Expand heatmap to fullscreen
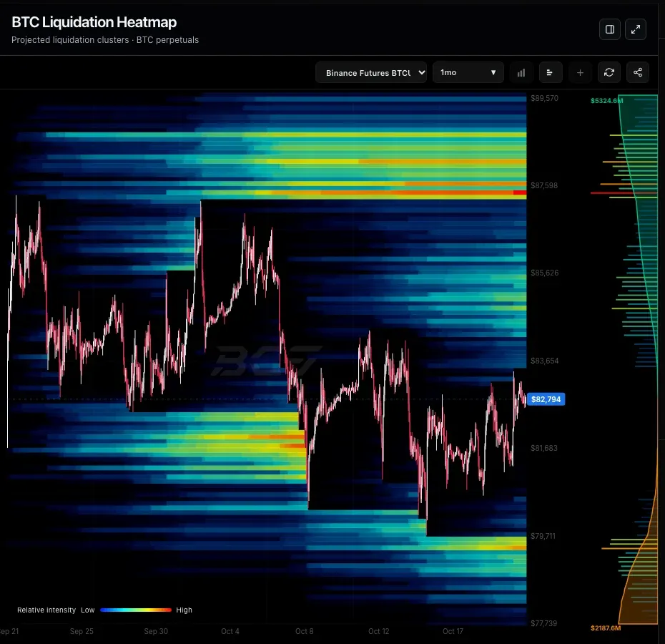665x644 pixels. click(635, 29)
